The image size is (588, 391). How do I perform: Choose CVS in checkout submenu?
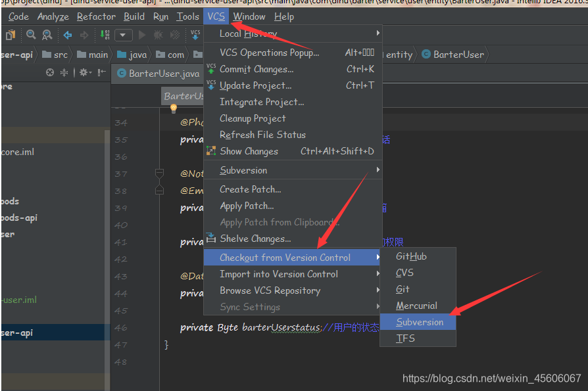point(418,273)
